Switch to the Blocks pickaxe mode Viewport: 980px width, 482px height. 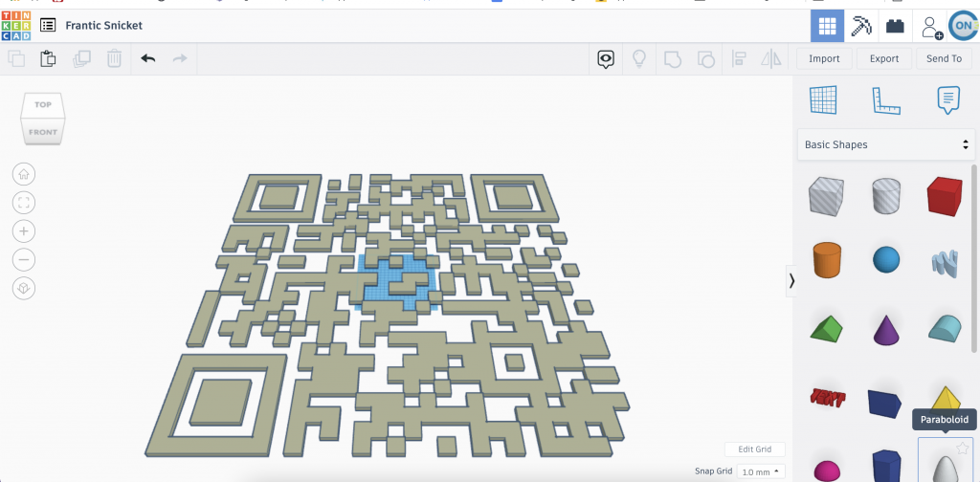(861, 26)
